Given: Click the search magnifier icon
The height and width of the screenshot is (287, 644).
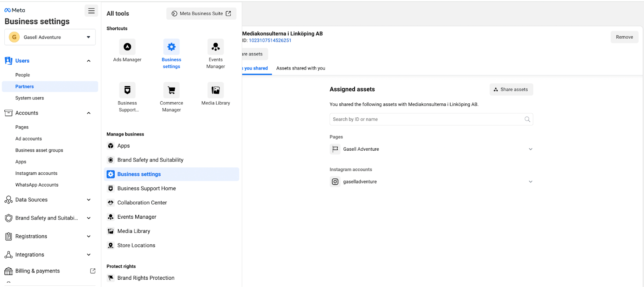Looking at the screenshot, I should 527,119.
